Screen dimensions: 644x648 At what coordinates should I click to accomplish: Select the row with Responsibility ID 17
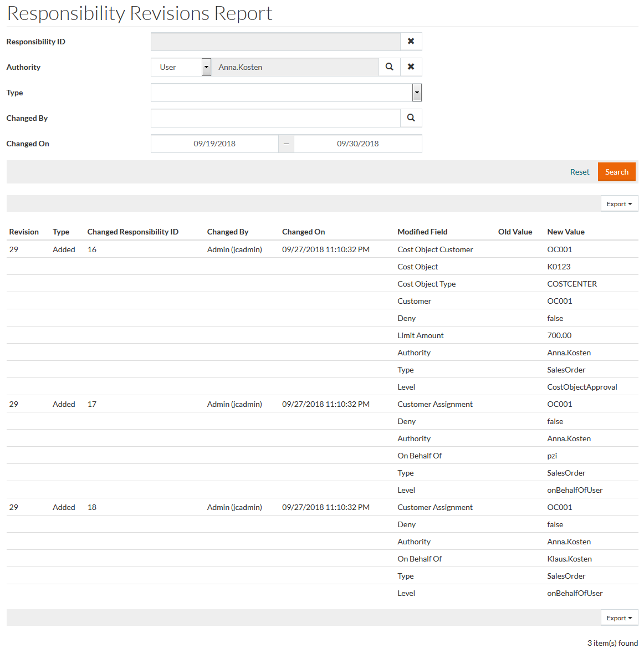tap(92, 404)
